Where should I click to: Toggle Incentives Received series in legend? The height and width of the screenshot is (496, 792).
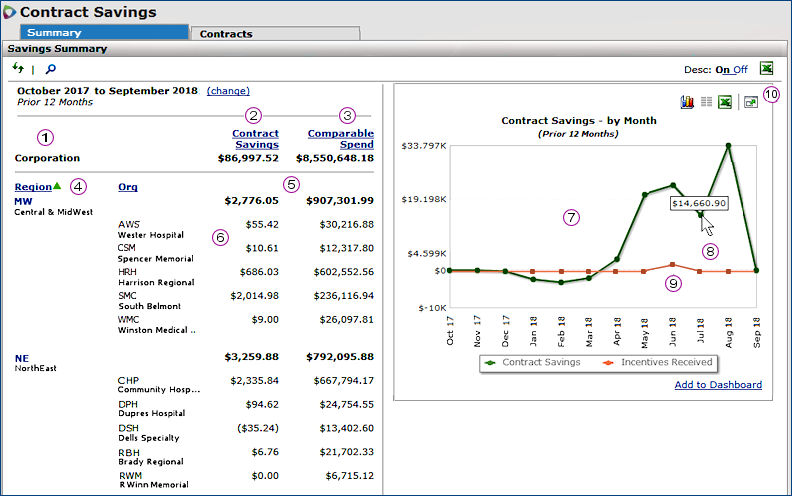[658, 362]
